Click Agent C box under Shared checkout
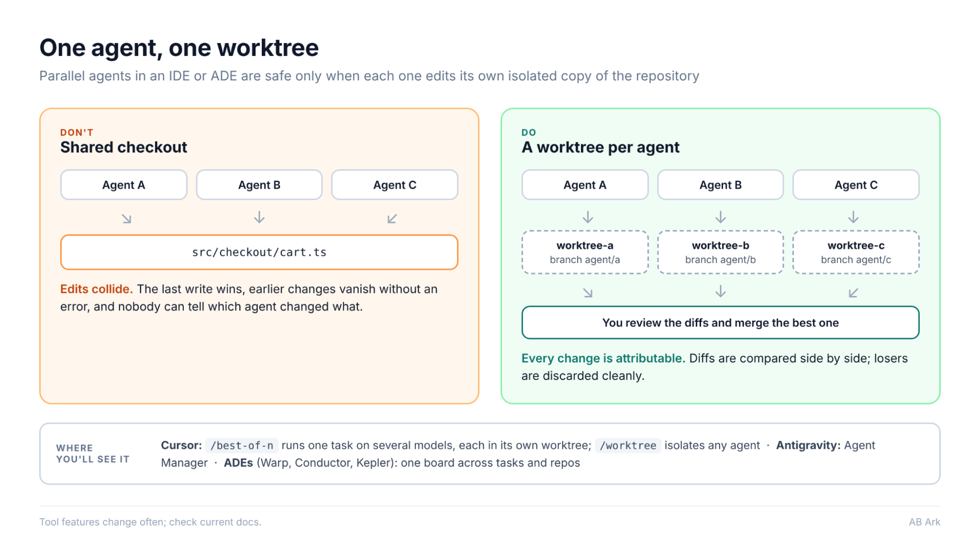The image size is (980, 560). (x=395, y=185)
